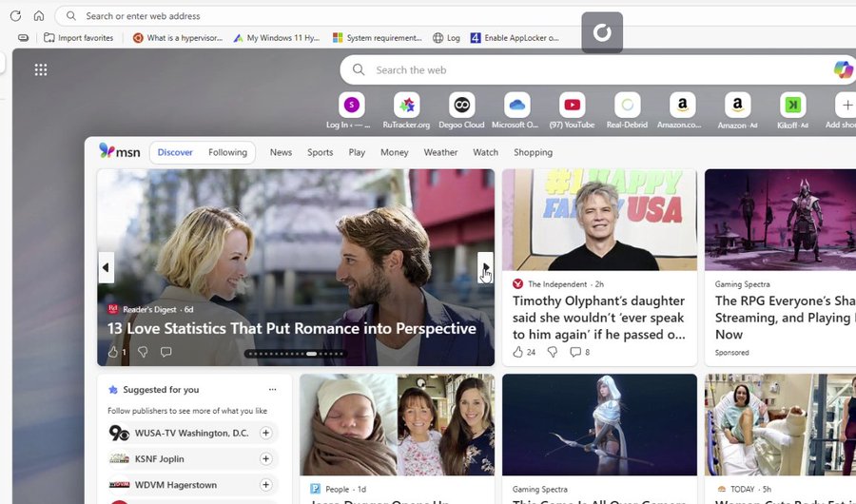Open the Money section

[394, 152]
